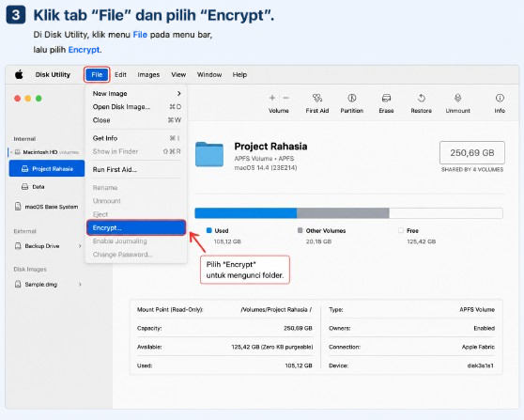Select the Data volume in sidebar
Viewport: 524px width, 420px height.
point(47,187)
